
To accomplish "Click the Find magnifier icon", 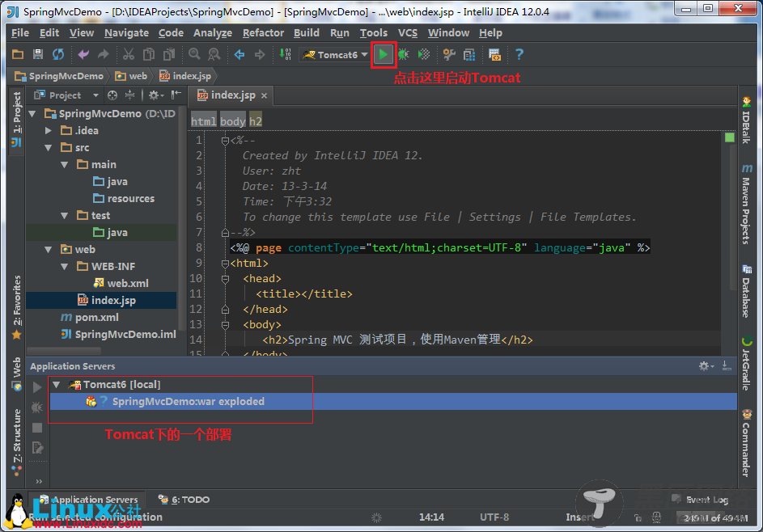I will (194, 54).
